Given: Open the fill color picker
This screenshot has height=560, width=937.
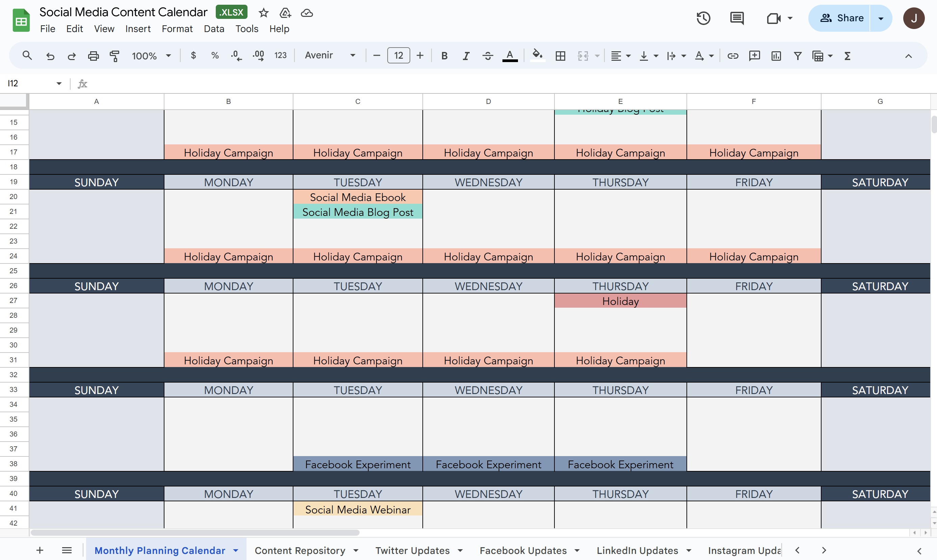Looking at the screenshot, I should click(537, 56).
